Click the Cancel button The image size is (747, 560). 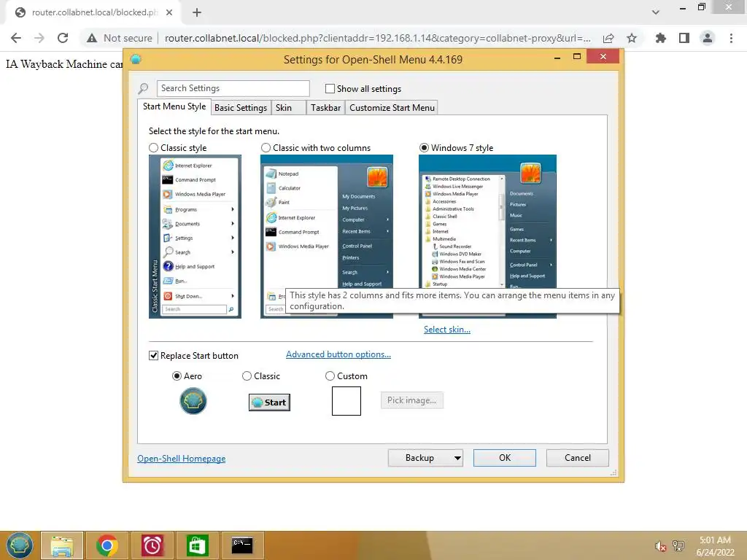pos(578,458)
